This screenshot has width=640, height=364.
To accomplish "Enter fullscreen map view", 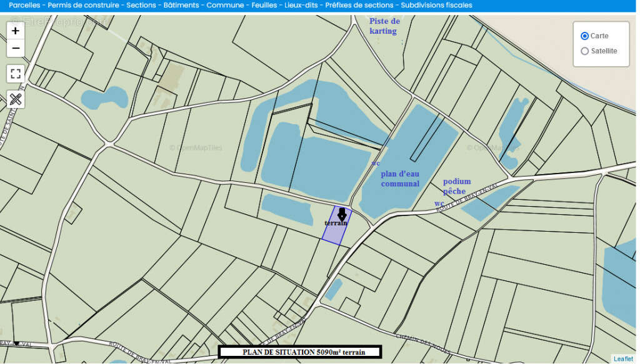I will tap(16, 74).
